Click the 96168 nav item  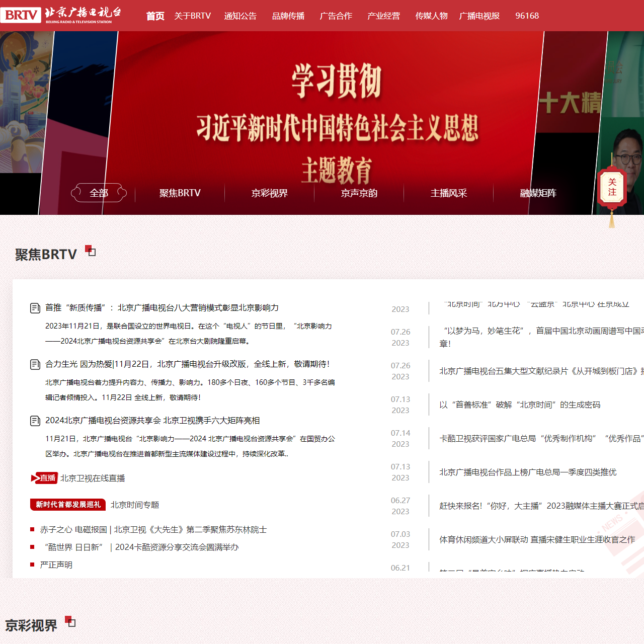[527, 16]
